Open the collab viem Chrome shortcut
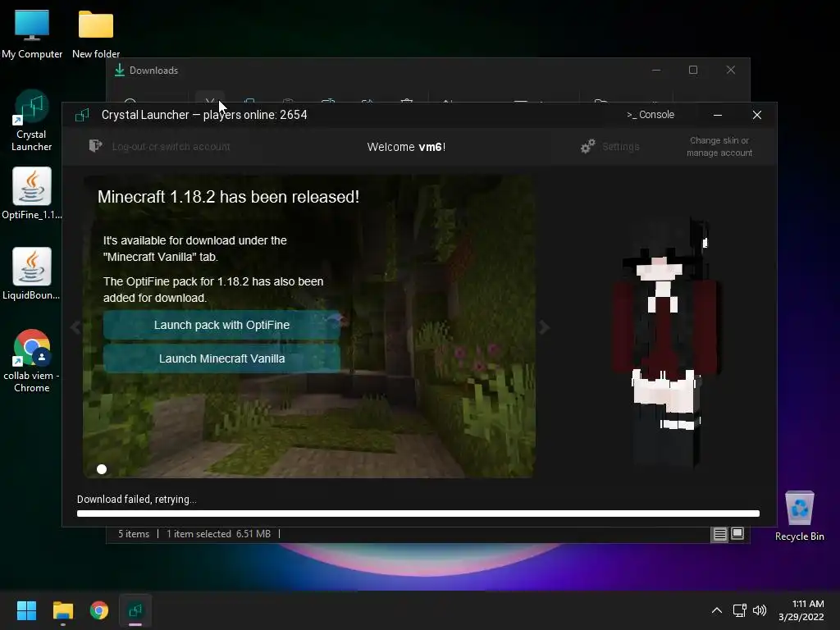Image resolution: width=840 pixels, height=630 pixels. coord(32,361)
